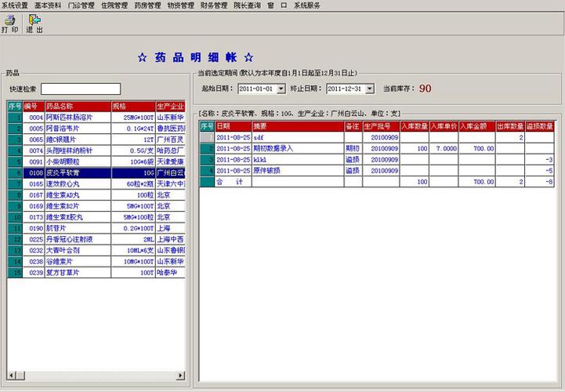Open the 住院管理 menu

(x=114, y=5)
